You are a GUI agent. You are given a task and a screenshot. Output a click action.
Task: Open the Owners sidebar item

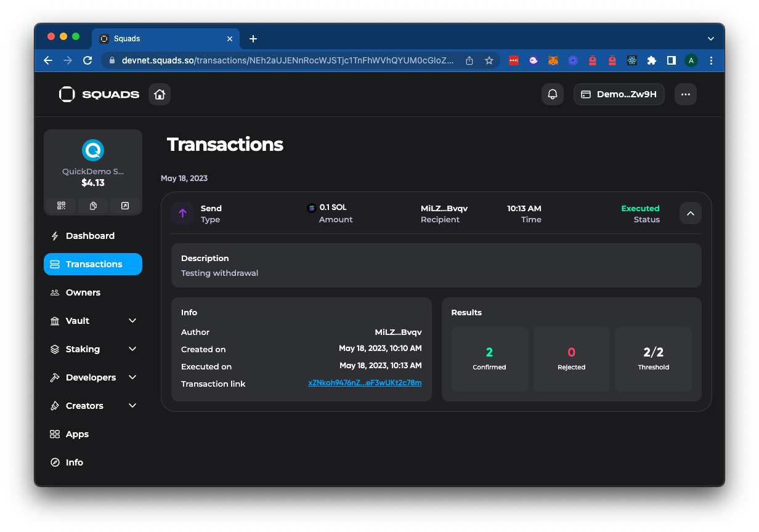(x=93, y=292)
